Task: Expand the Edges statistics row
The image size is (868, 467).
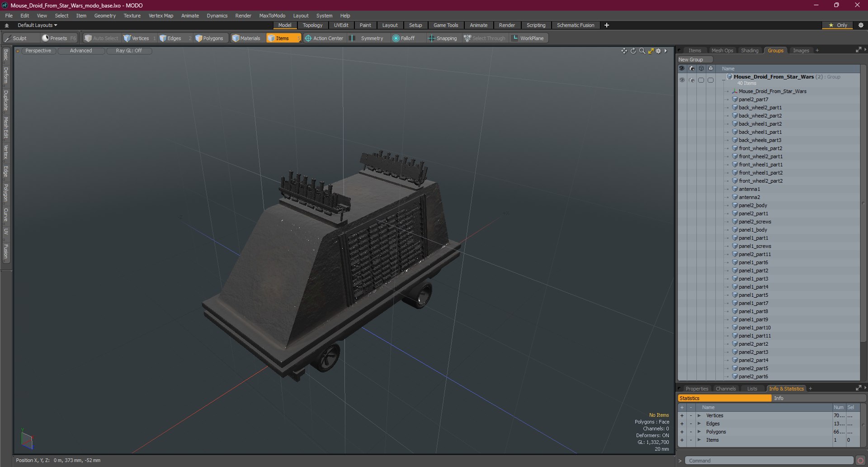Action: pyautogui.click(x=699, y=424)
